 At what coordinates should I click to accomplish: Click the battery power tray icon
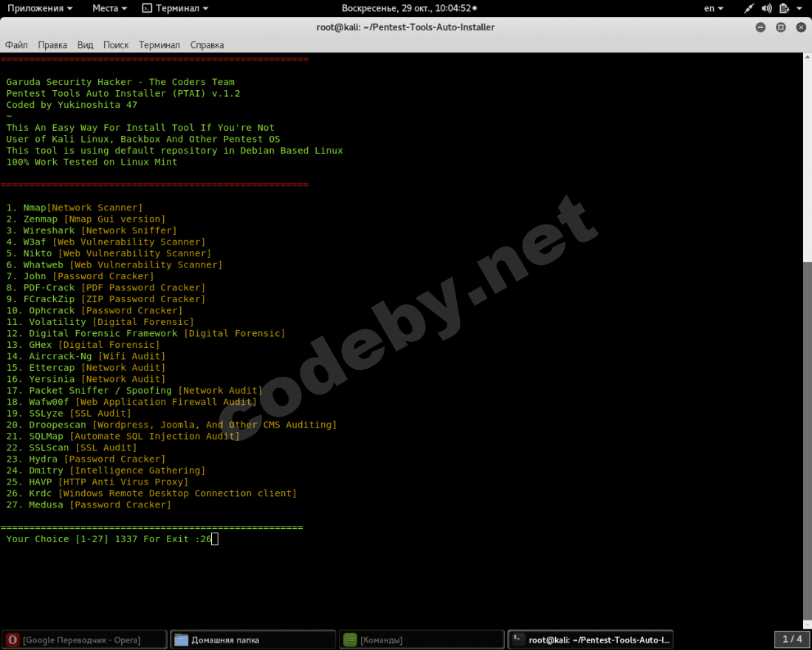[784, 8]
